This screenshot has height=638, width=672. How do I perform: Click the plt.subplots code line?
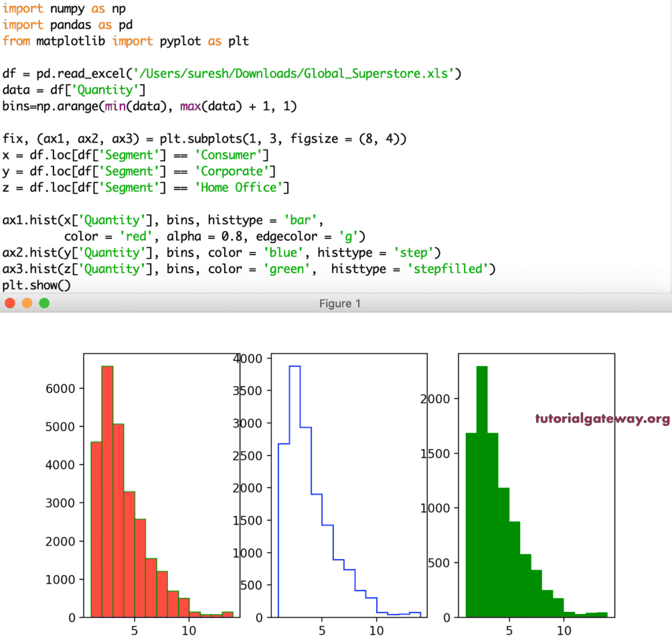point(204,139)
